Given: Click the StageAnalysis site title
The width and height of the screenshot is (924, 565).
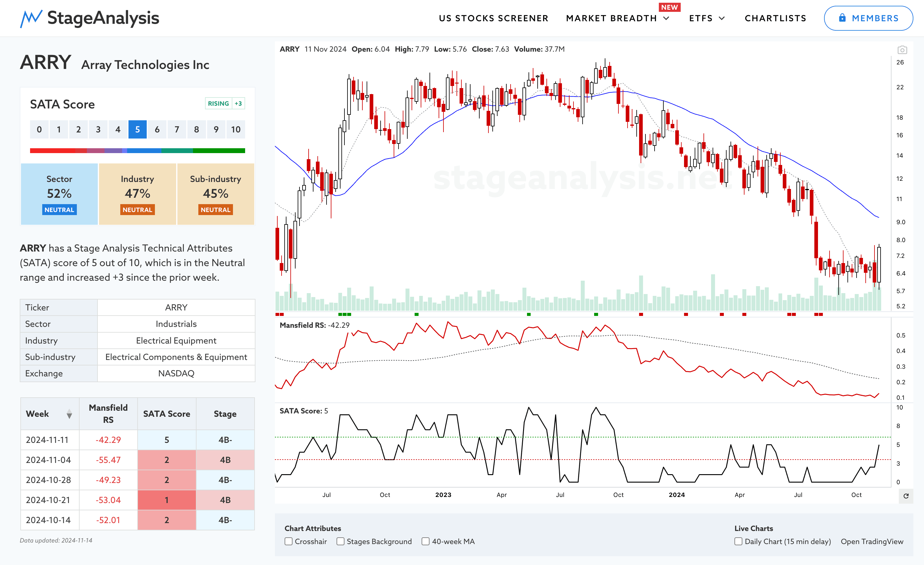Looking at the screenshot, I should 103,18.
